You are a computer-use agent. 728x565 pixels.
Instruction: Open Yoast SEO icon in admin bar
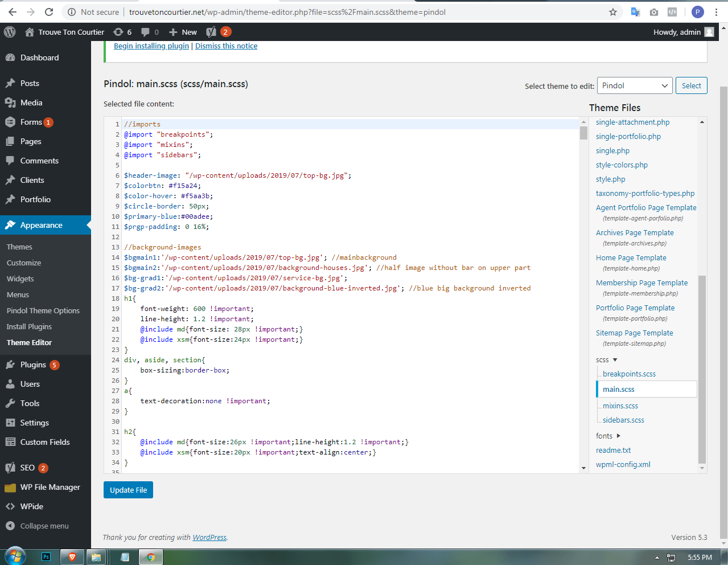(x=211, y=32)
